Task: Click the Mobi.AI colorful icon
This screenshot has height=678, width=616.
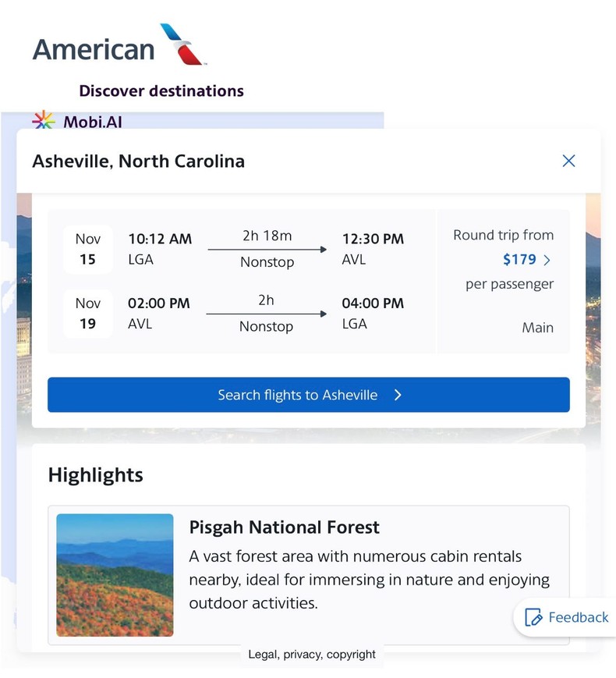Action: pyautogui.click(x=44, y=119)
